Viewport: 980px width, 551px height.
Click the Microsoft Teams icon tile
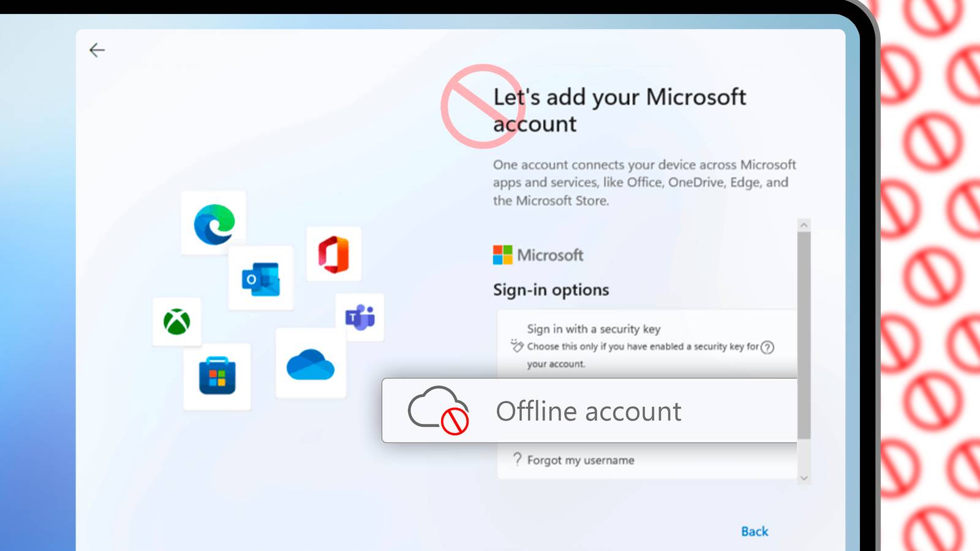[360, 317]
